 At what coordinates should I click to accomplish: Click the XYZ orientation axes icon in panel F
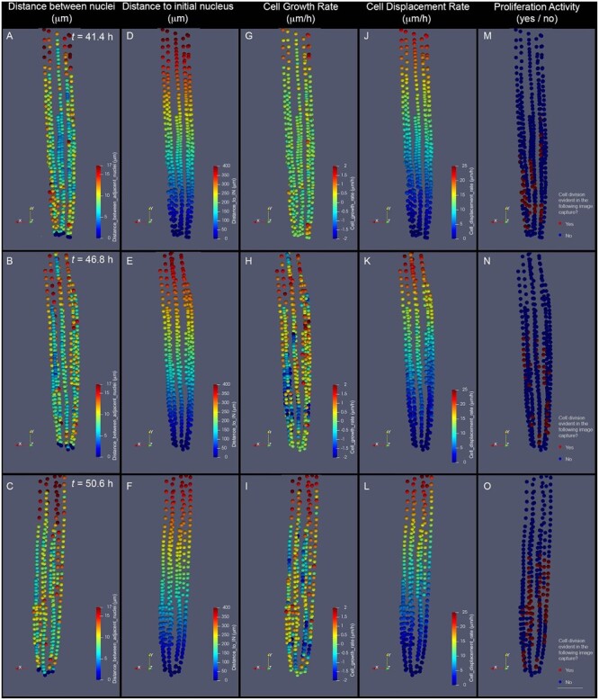[145, 662]
